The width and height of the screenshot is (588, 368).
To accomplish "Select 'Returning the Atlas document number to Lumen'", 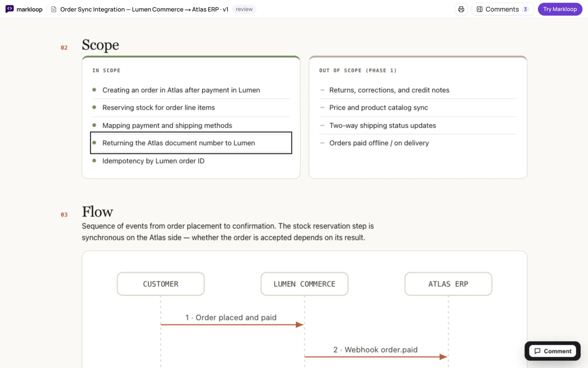I will click(191, 143).
